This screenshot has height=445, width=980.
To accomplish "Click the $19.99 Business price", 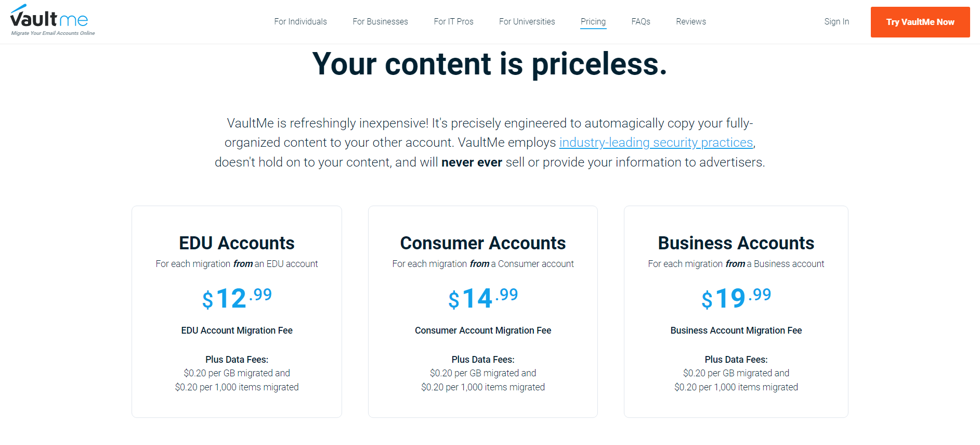I will pyautogui.click(x=736, y=298).
